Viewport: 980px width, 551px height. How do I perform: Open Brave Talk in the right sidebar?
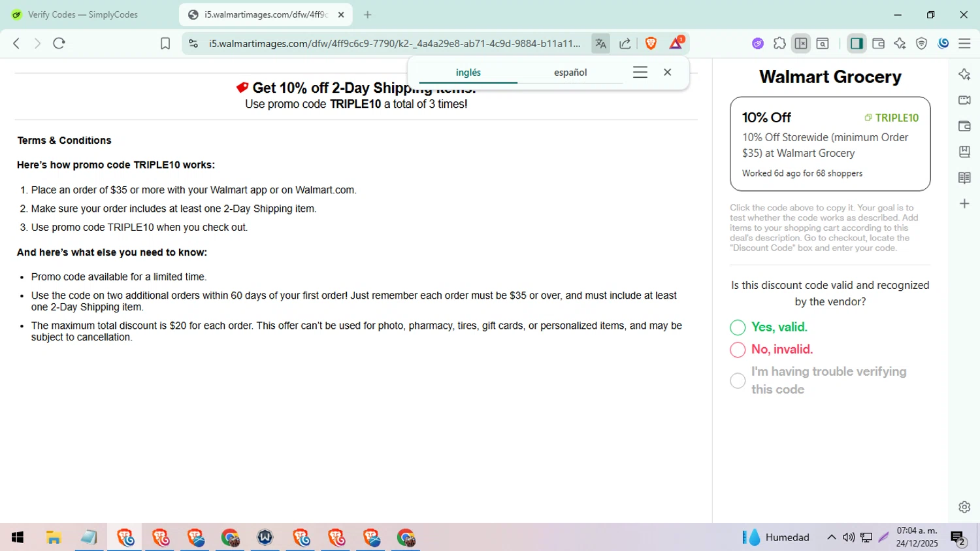click(964, 100)
